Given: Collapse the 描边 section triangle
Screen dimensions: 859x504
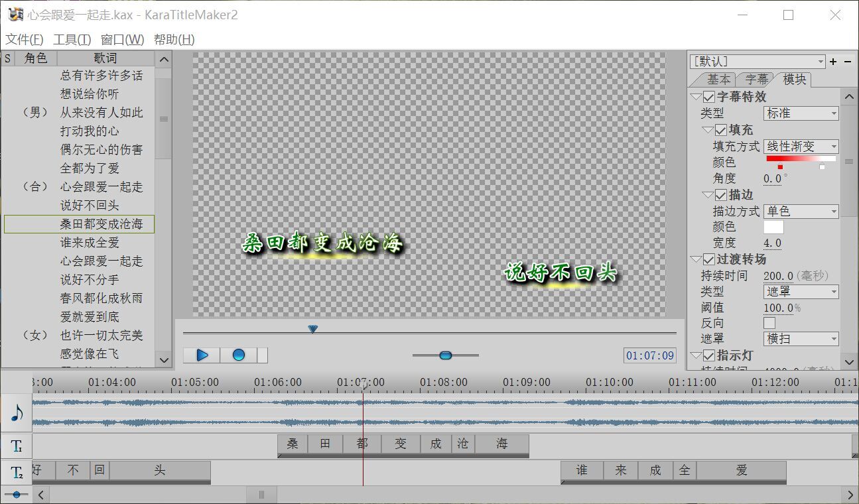Looking at the screenshot, I should [x=708, y=195].
